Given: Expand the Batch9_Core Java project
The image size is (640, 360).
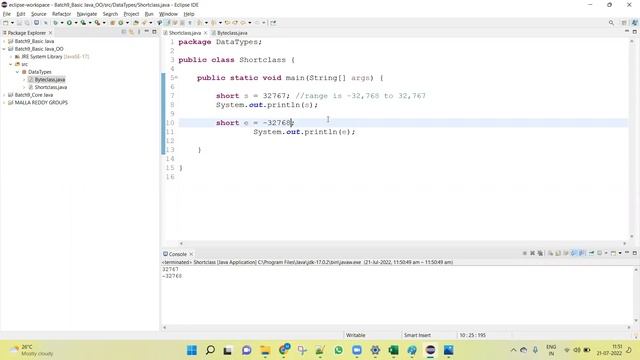Looking at the screenshot, I should pos(4,95).
